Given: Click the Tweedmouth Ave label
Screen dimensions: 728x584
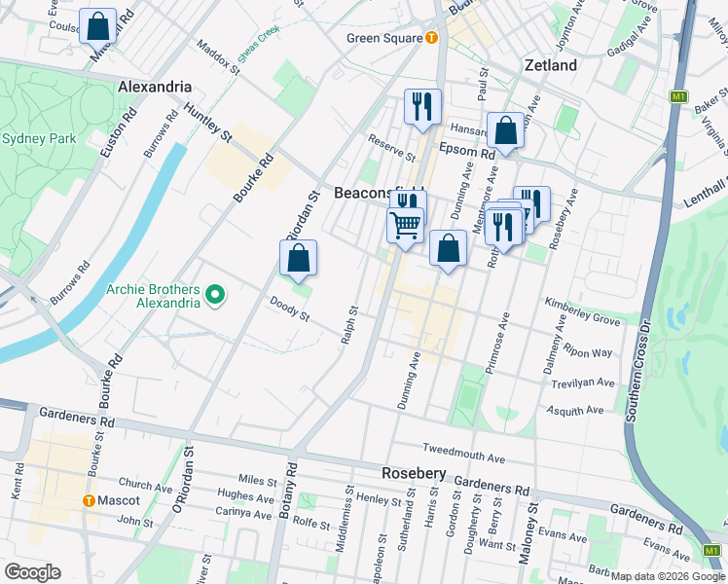Looking at the screenshot, I should click(464, 454).
